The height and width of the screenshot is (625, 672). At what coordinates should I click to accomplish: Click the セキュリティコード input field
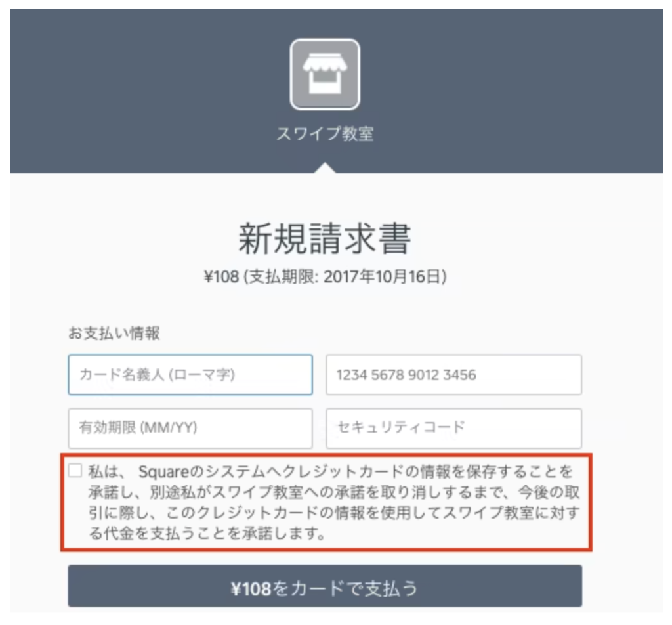pyautogui.click(x=453, y=428)
